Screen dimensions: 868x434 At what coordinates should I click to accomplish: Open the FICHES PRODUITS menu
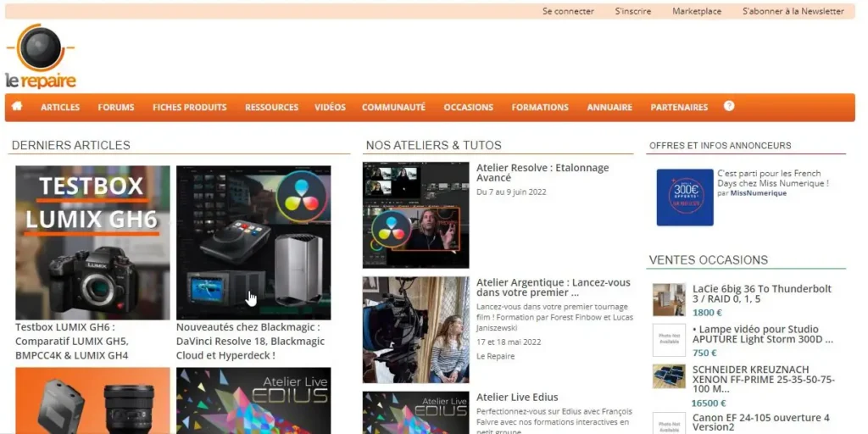coord(190,108)
